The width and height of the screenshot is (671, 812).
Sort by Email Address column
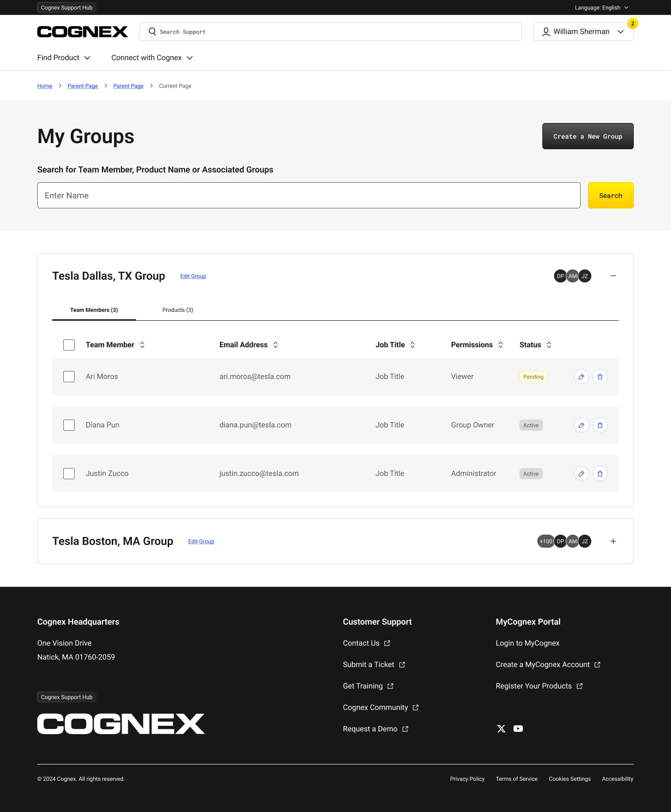tap(275, 345)
